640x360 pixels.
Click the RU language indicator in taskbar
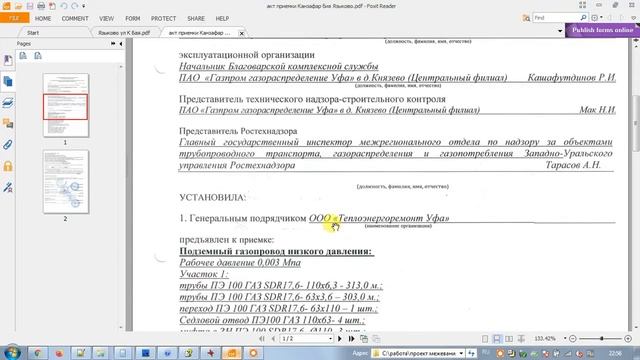point(486,352)
